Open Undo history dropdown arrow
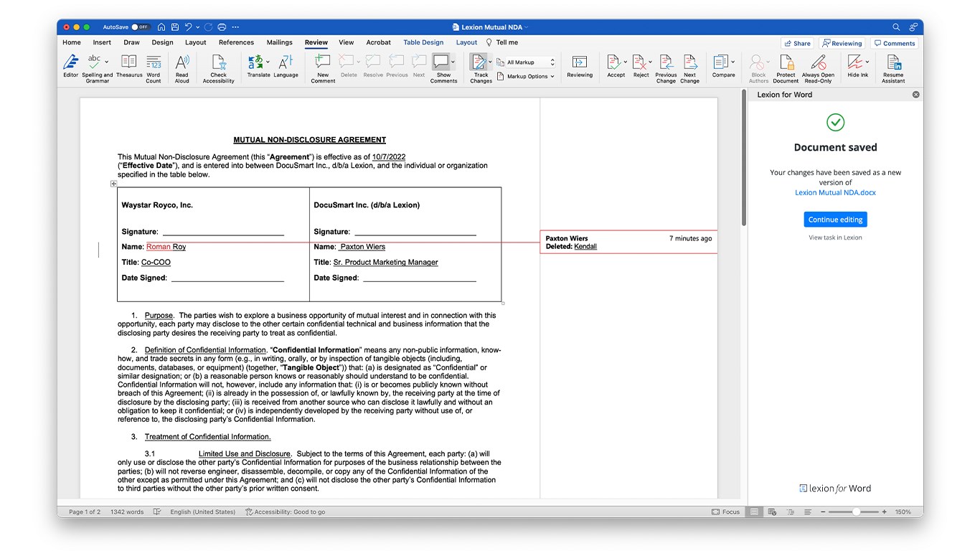Image resolution: width=980 pixels, height=551 pixels. [x=198, y=27]
